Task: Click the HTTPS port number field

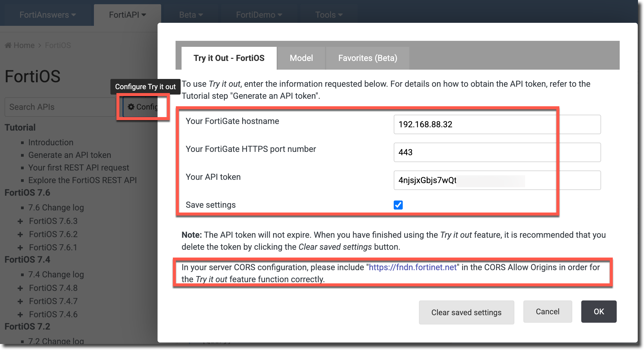Action: pyautogui.click(x=497, y=152)
